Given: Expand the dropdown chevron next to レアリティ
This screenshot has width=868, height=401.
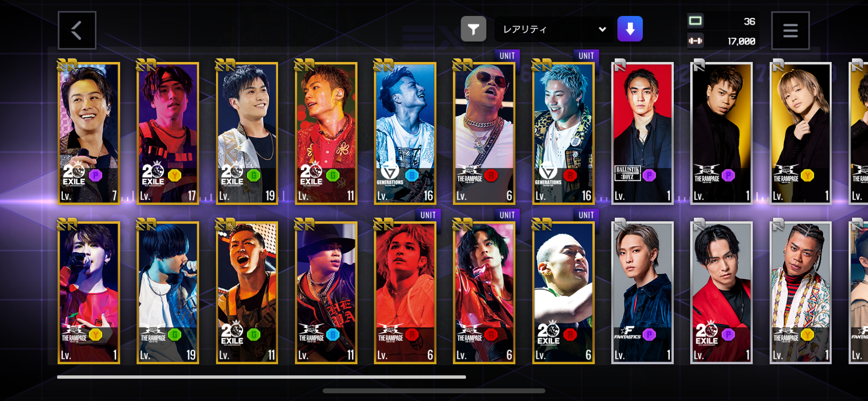Looking at the screenshot, I should (602, 29).
